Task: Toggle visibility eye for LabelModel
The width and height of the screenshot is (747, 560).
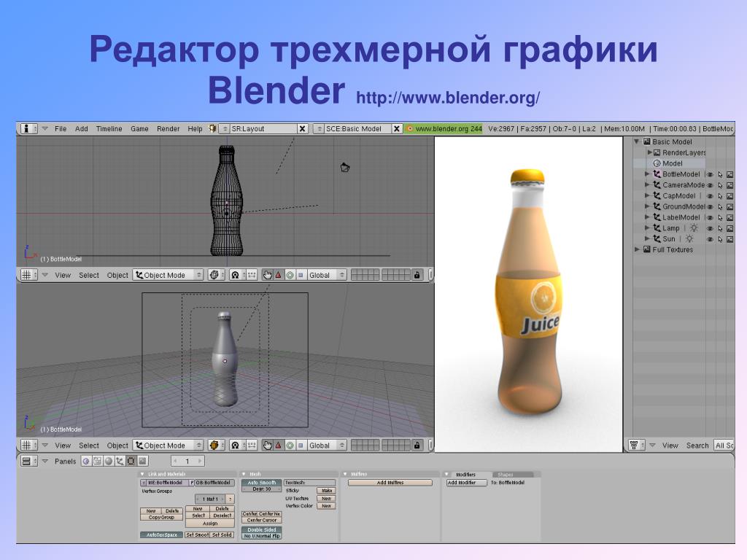Action: click(x=710, y=217)
